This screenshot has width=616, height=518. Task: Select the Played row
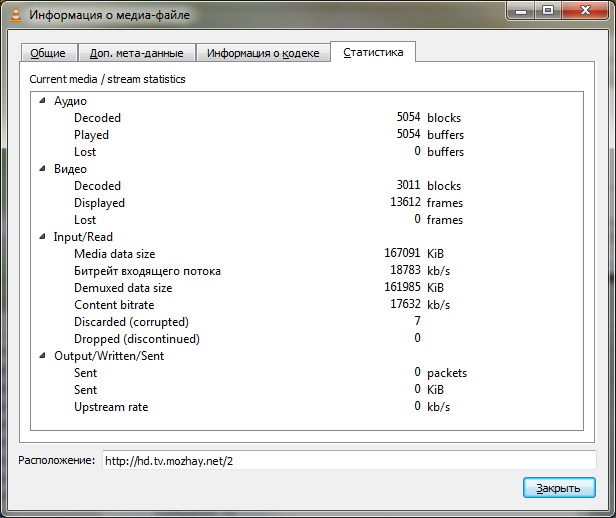[x=306, y=135]
